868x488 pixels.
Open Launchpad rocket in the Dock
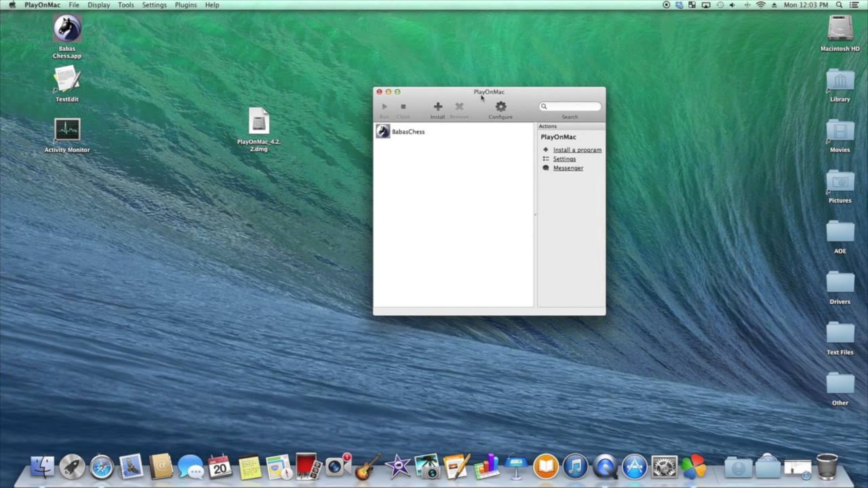click(x=72, y=467)
